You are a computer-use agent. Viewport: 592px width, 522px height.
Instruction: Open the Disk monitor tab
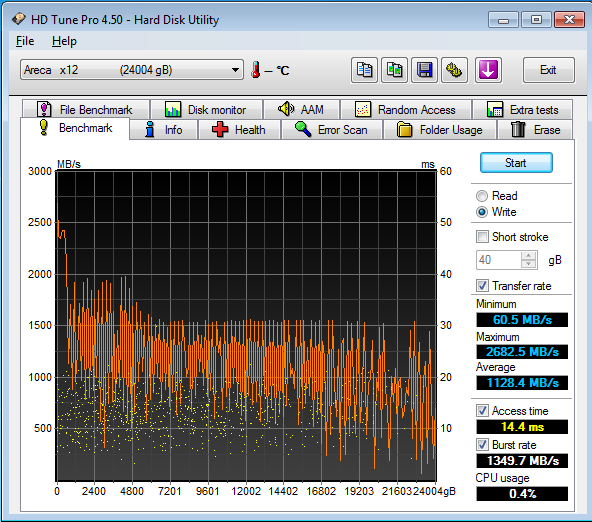click(x=206, y=109)
